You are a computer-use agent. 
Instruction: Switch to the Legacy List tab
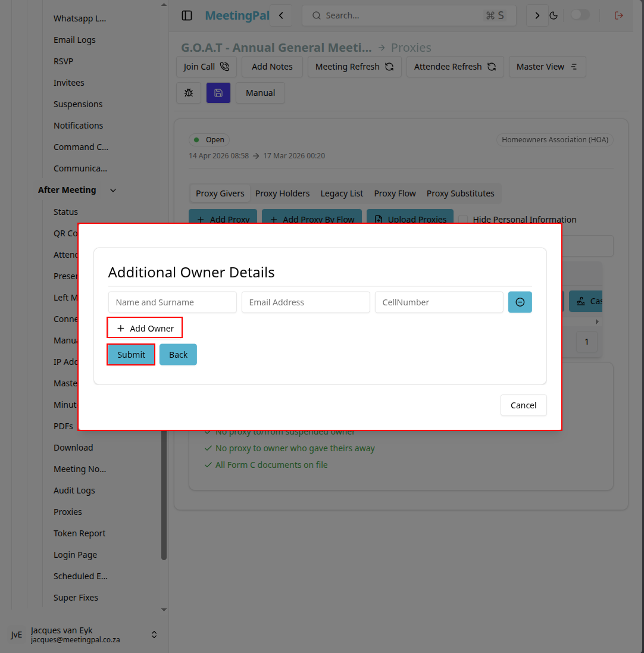[x=342, y=193]
